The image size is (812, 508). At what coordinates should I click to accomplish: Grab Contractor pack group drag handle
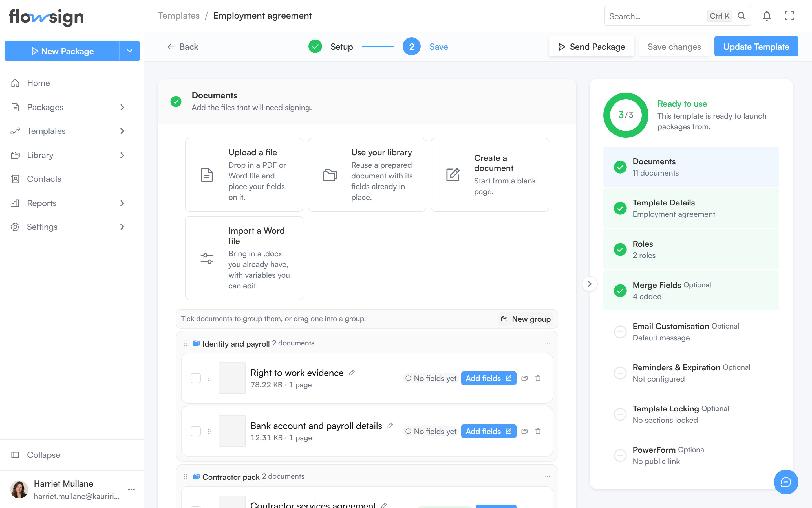pos(186,476)
